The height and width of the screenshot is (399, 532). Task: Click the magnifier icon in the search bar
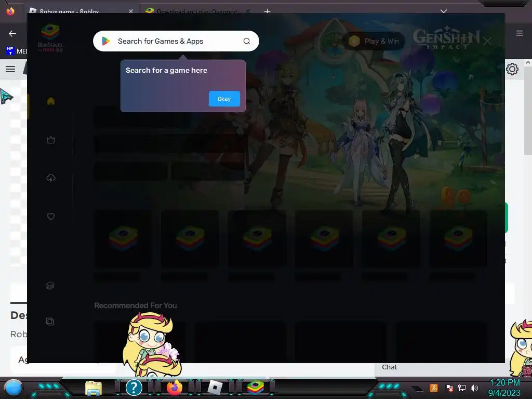247,41
